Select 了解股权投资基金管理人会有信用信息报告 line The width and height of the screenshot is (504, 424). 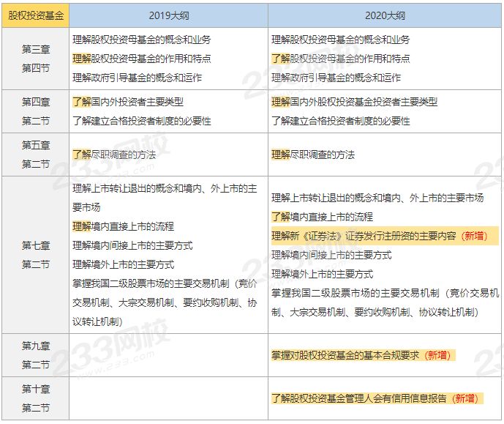[377, 398]
